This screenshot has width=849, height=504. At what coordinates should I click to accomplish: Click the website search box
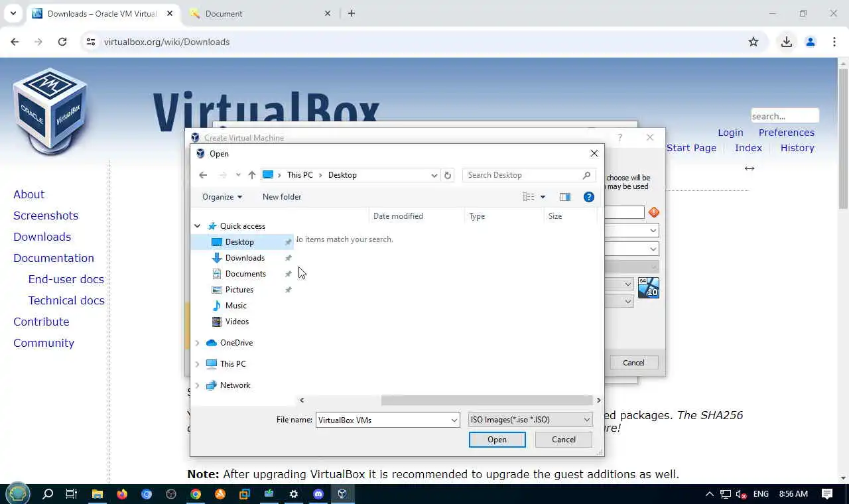(x=785, y=116)
